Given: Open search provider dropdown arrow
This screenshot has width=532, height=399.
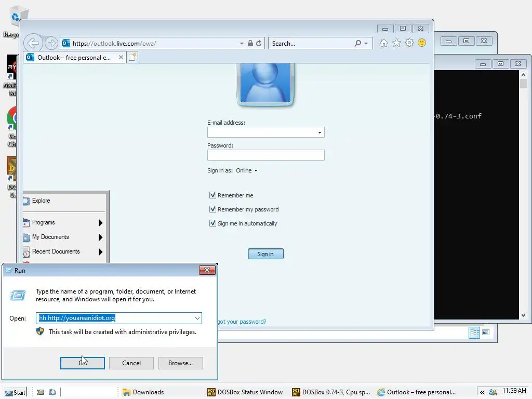Looking at the screenshot, I should point(366,44).
